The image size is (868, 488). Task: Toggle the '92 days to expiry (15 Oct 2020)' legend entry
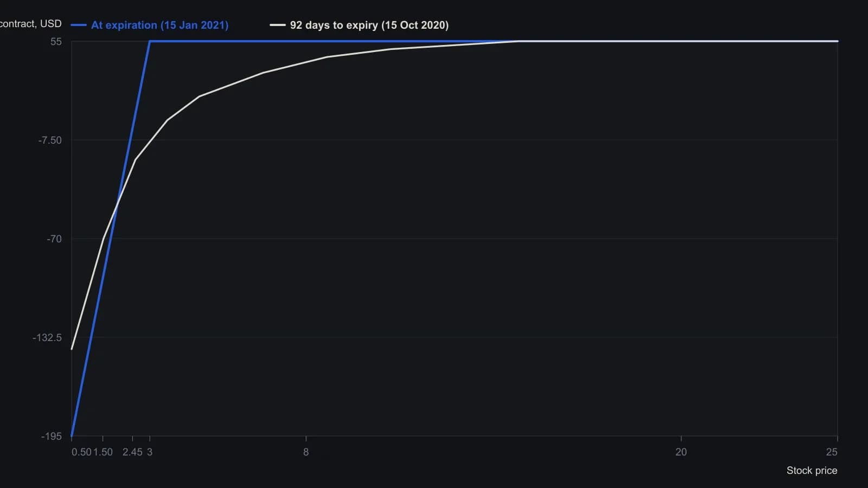[359, 25]
